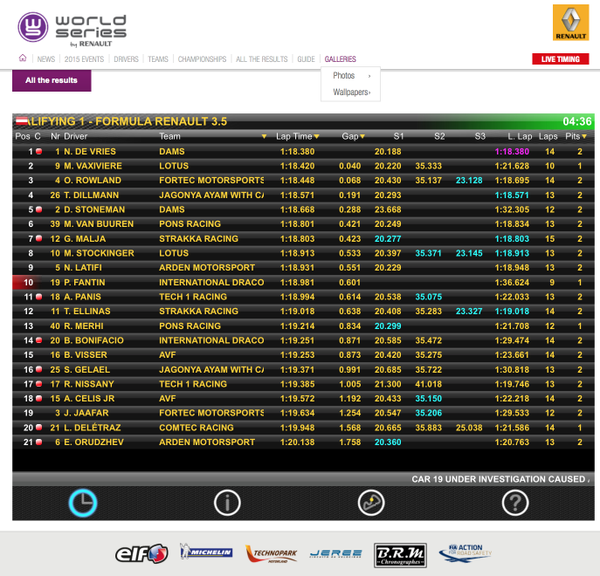600x576 pixels.
Task: Click the LIVE TIMING red button
Action: pos(560,59)
